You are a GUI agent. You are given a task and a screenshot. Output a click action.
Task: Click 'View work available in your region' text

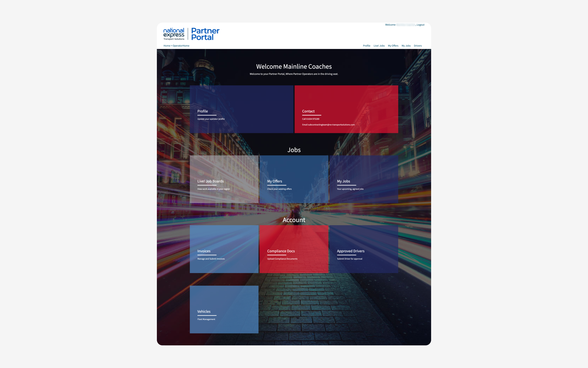click(213, 189)
